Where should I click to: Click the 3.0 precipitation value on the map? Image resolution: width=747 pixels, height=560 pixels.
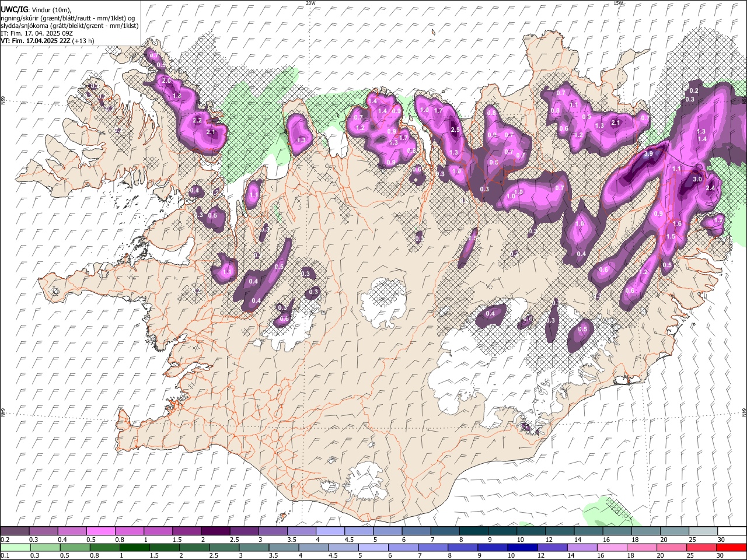[697, 180]
